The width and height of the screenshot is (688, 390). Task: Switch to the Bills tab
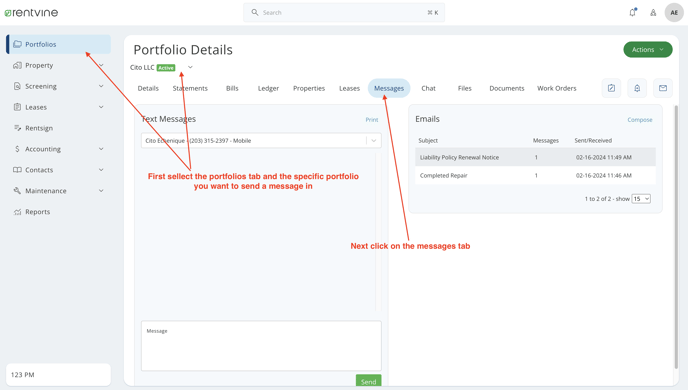(x=232, y=88)
